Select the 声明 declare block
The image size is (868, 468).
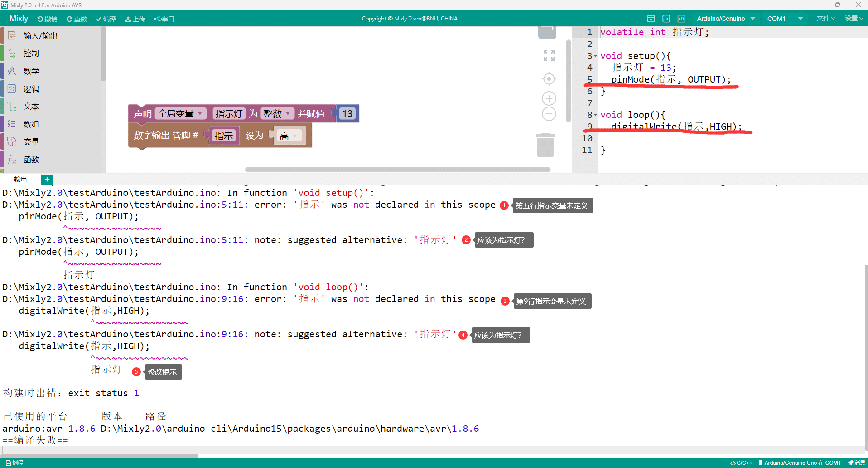coord(143,114)
